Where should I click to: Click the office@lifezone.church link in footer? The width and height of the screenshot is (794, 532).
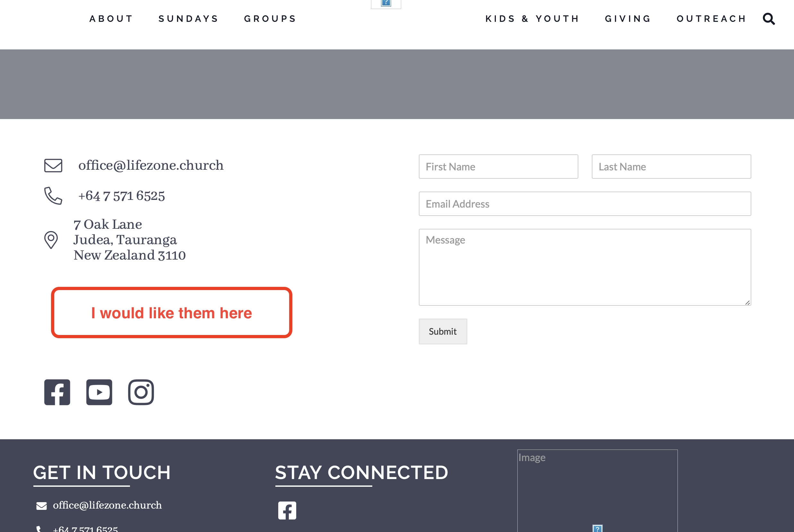pyautogui.click(x=107, y=505)
